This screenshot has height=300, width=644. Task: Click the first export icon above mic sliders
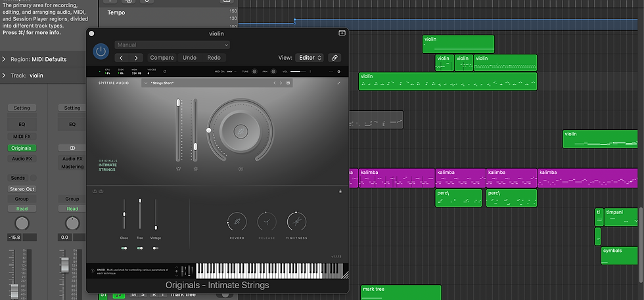pos(95,191)
